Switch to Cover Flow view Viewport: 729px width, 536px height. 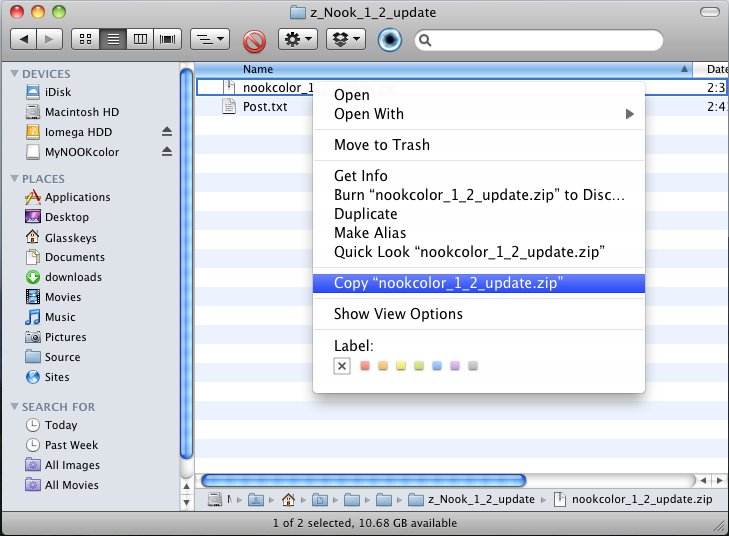tap(167, 40)
